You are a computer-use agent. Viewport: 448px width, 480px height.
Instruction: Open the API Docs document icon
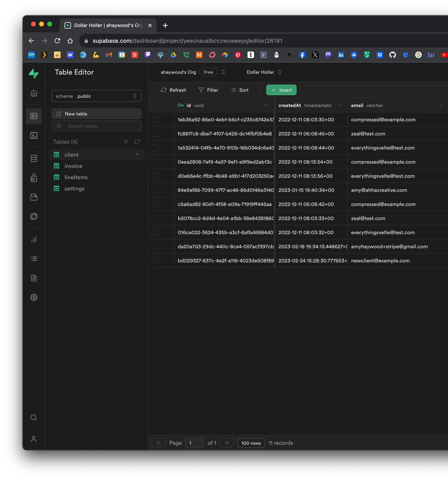click(34, 278)
